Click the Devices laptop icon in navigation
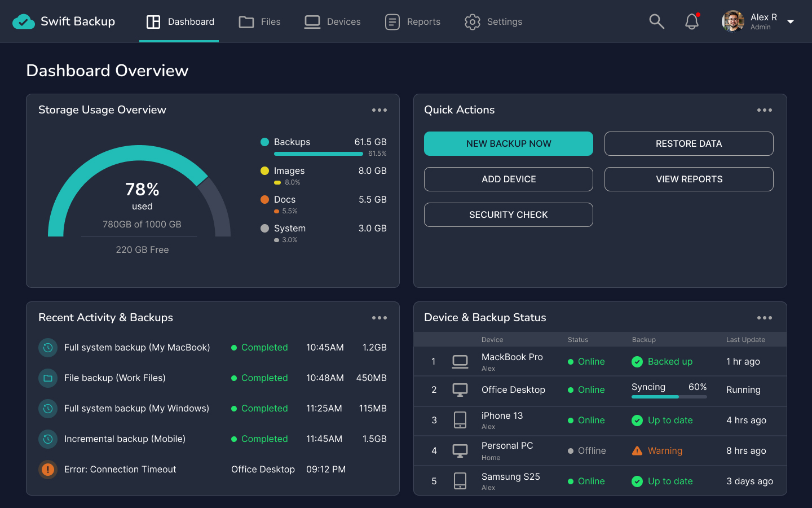This screenshot has height=508, width=812. [312, 22]
